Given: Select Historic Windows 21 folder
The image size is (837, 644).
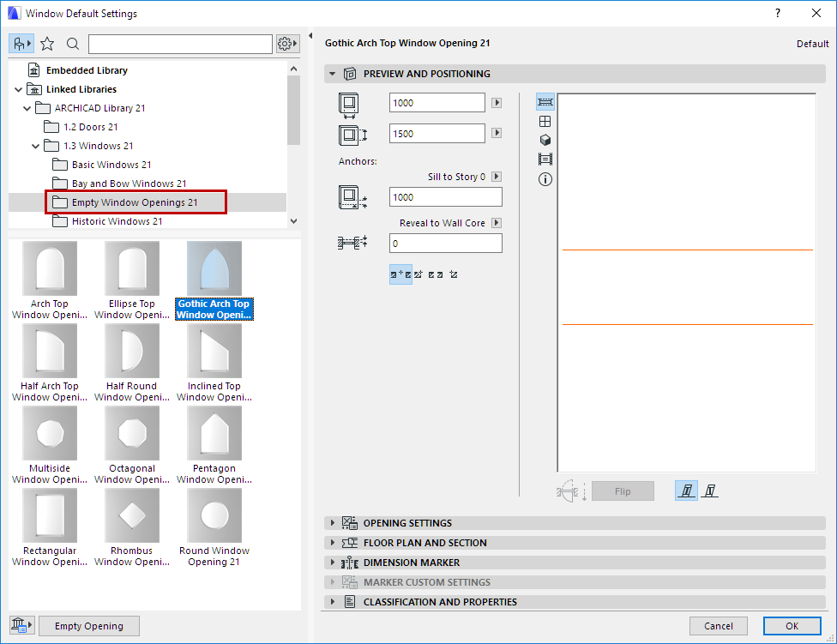Looking at the screenshot, I should (x=117, y=221).
